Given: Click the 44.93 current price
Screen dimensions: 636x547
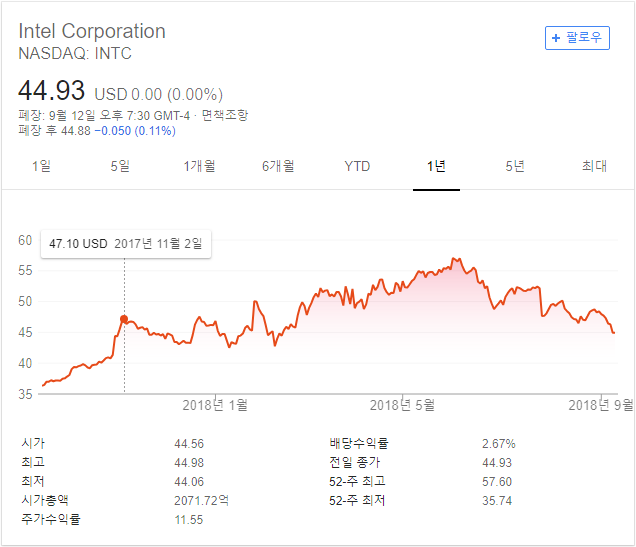Looking at the screenshot, I should 52,90.
